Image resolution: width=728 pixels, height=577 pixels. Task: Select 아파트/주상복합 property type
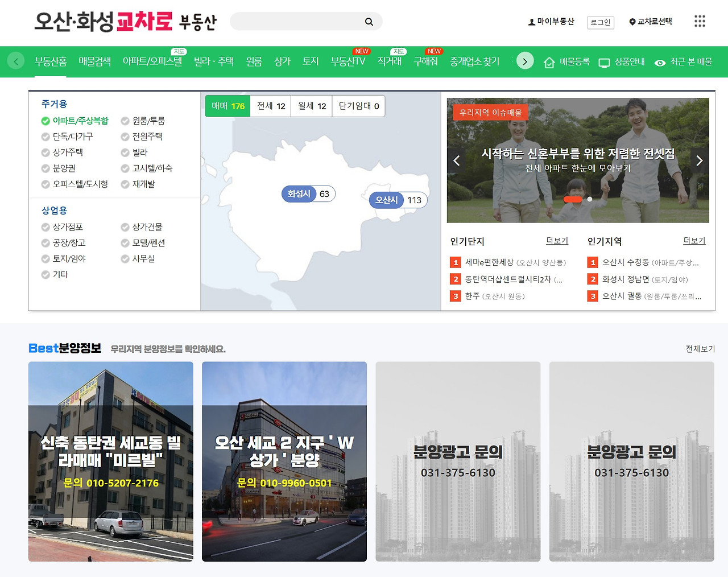click(75, 121)
